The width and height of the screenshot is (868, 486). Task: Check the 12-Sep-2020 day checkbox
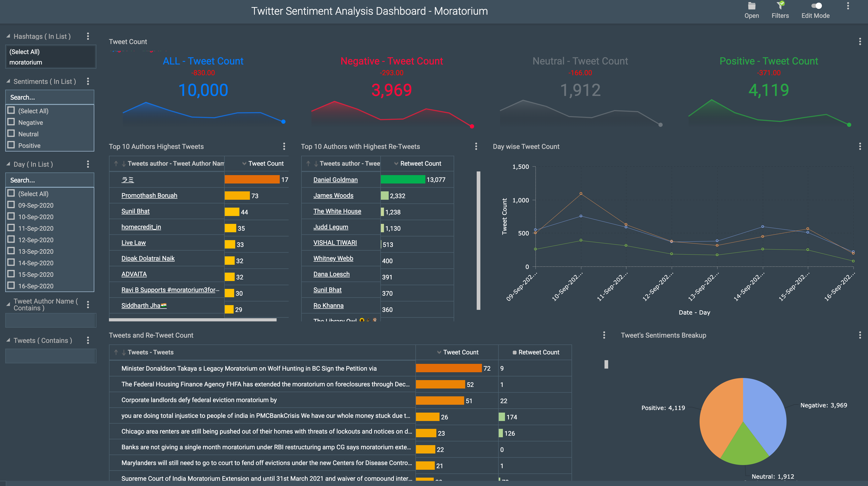pyautogui.click(x=11, y=239)
